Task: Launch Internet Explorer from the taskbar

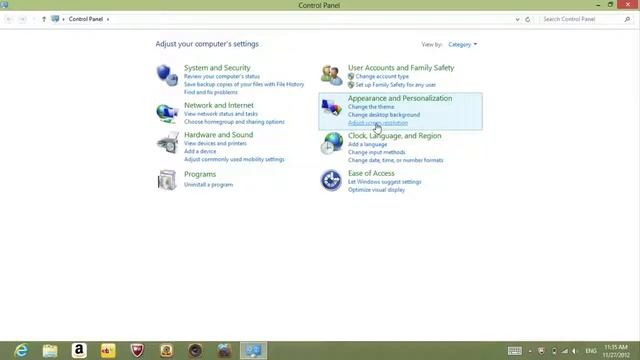Action: 21,351
